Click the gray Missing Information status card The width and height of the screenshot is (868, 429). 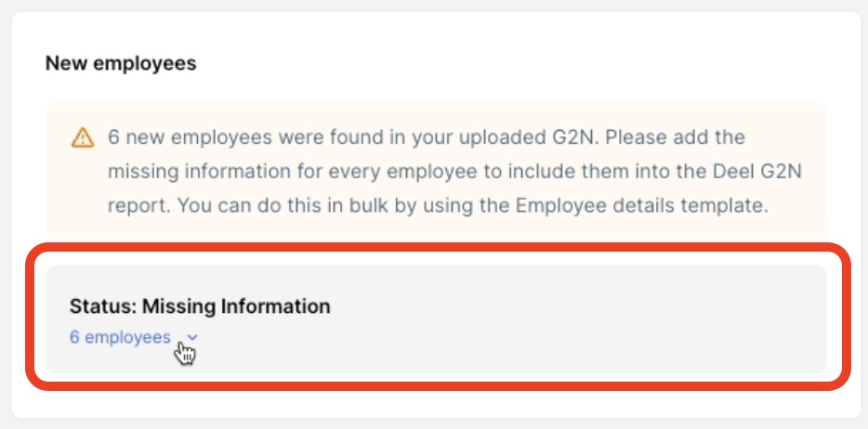[x=436, y=318]
